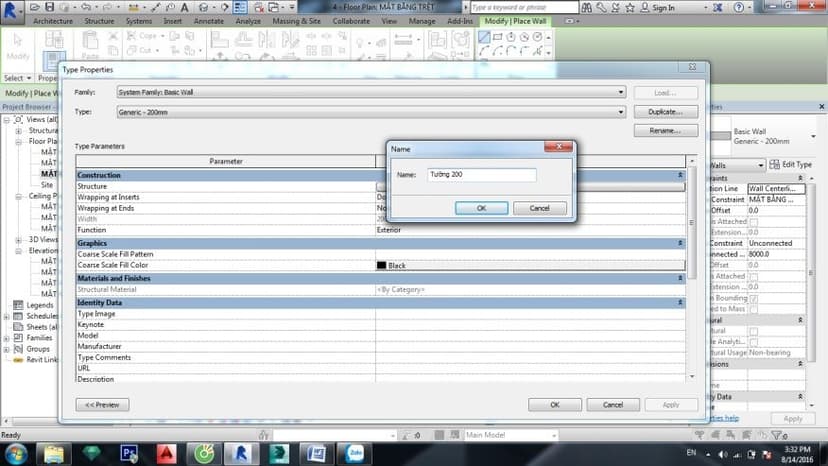Open the Select panel dropdown
The image size is (828, 466).
tap(17, 78)
